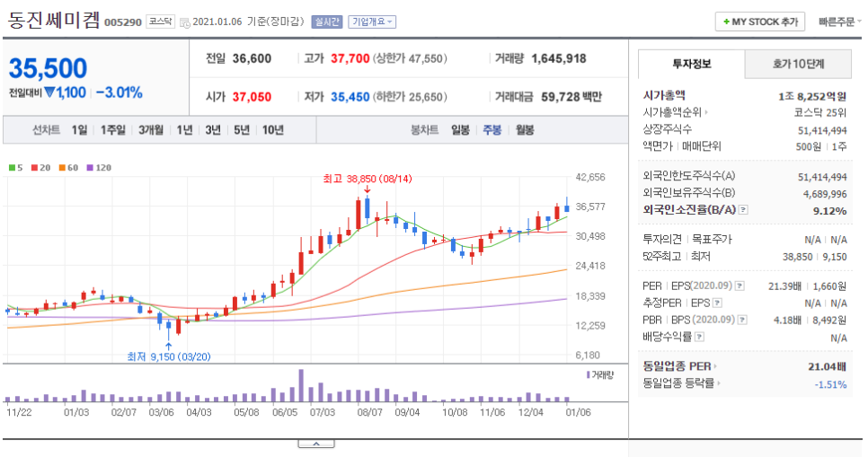Viewport: 868px width, 457px height.
Task: Click the orange 60-day moving average legend marker
Action: pos(62,168)
